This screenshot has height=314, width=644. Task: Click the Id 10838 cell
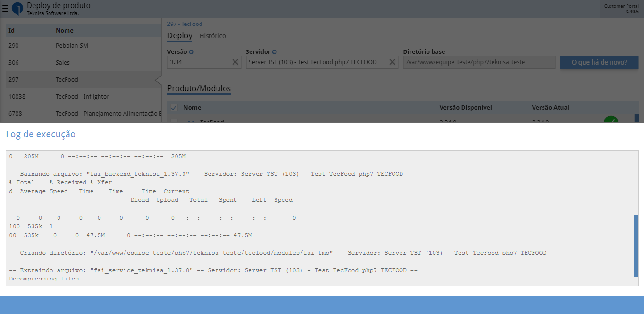click(17, 97)
